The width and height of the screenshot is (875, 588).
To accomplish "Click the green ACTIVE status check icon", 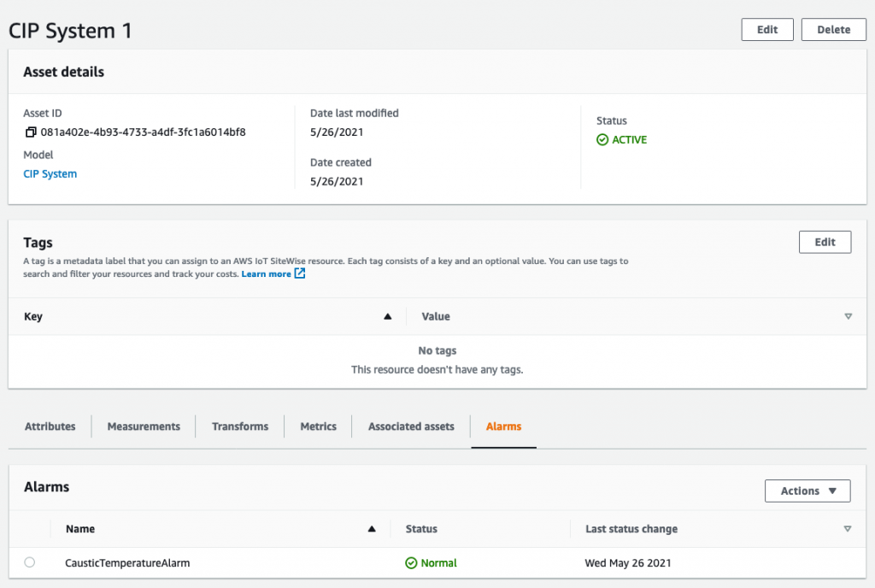I will [x=602, y=140].
